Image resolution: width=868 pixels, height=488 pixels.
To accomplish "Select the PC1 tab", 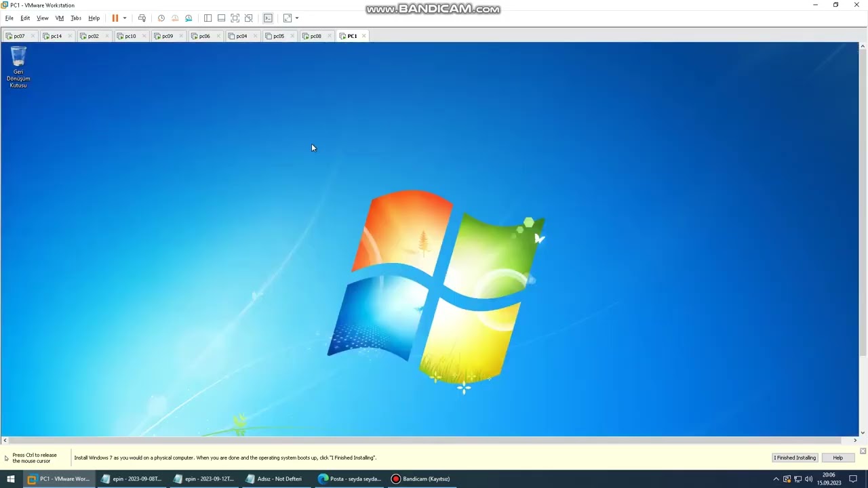I will coord(352,36).
